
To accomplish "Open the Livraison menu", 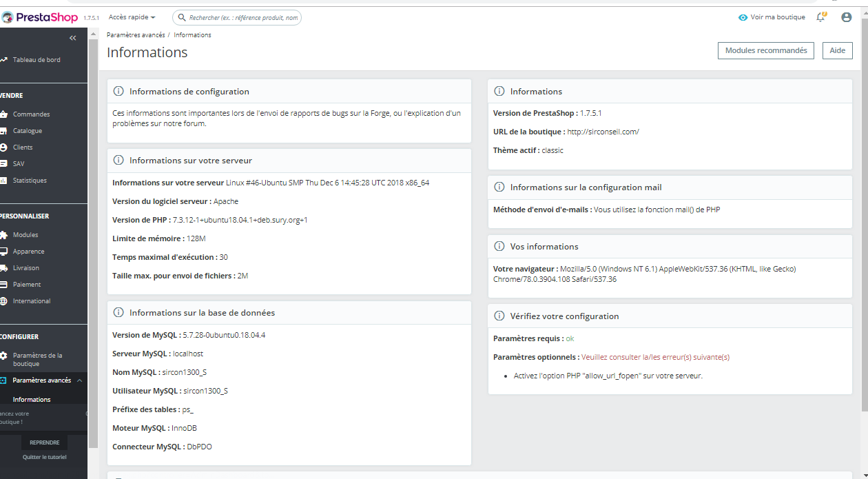I will 26,268.
